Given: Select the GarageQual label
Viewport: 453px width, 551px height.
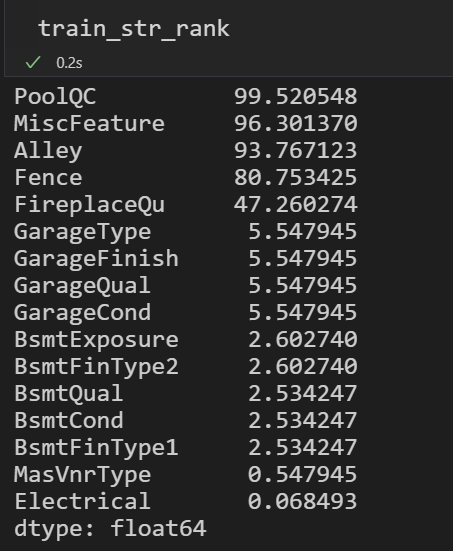Looking at the screenshot, I should (x=83, y=286).
